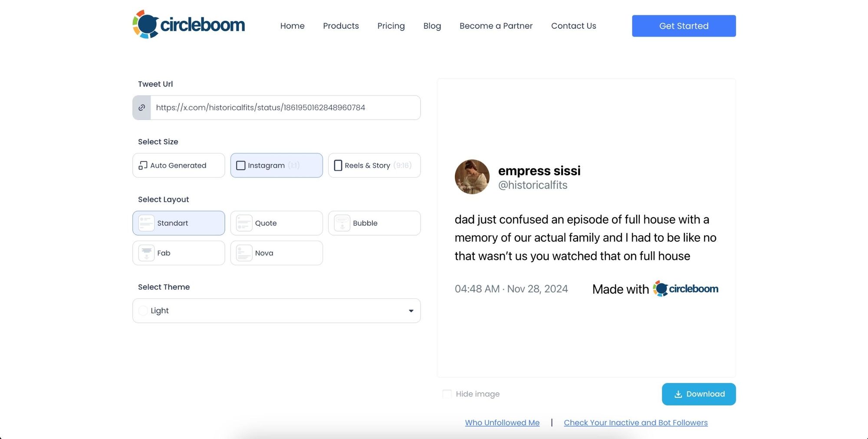
Task: Choose the Quote layout
Action: [x=276, y=223]
